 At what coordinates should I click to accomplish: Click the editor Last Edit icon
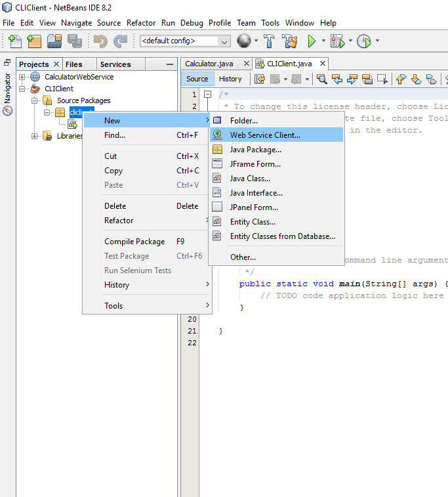click(x=260, y=79)
